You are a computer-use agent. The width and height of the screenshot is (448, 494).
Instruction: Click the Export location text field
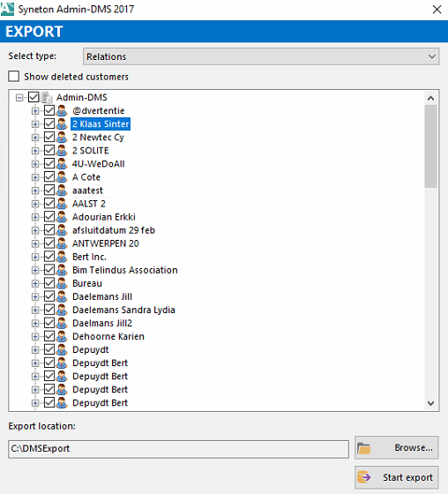[178, 449]
